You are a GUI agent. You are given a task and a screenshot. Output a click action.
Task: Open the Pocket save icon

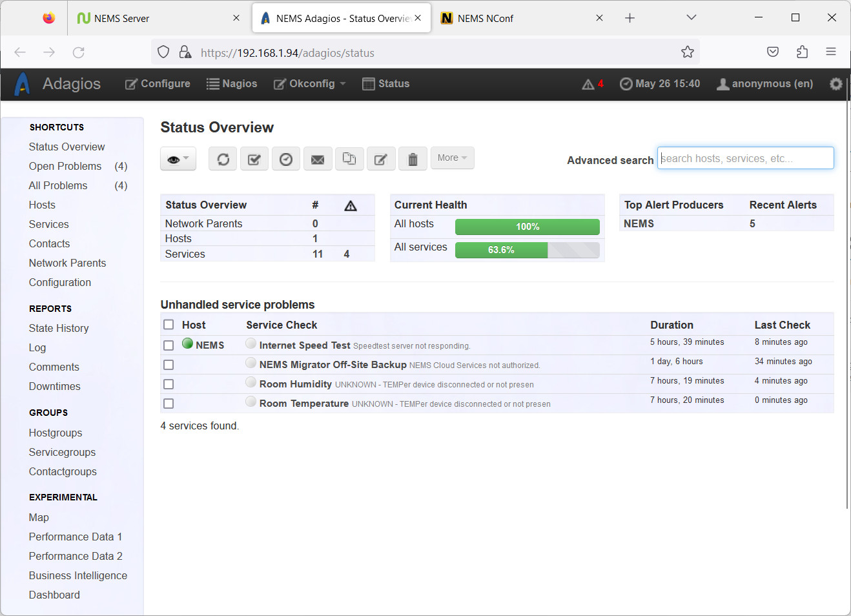click(x=773, y=52)
